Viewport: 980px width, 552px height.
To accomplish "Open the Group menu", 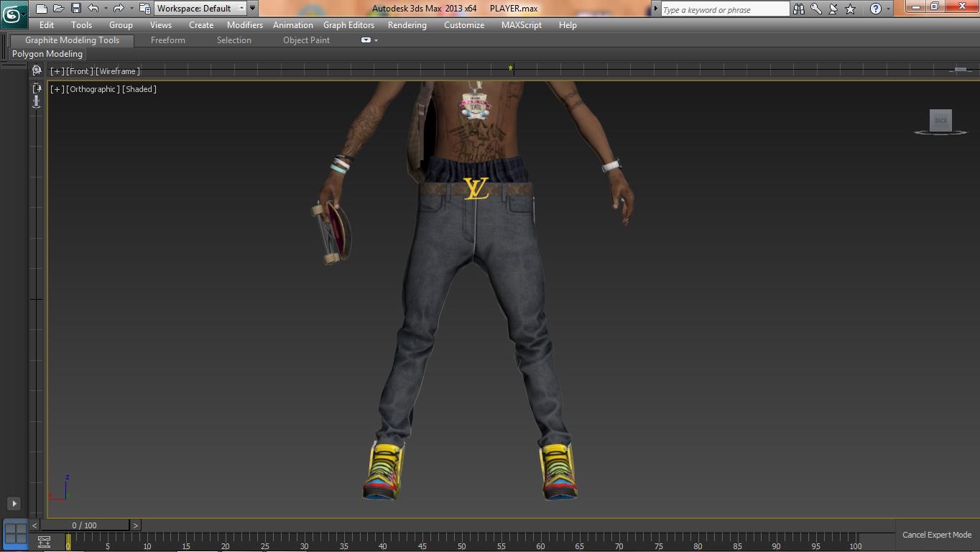I will [x=121, y=25].
